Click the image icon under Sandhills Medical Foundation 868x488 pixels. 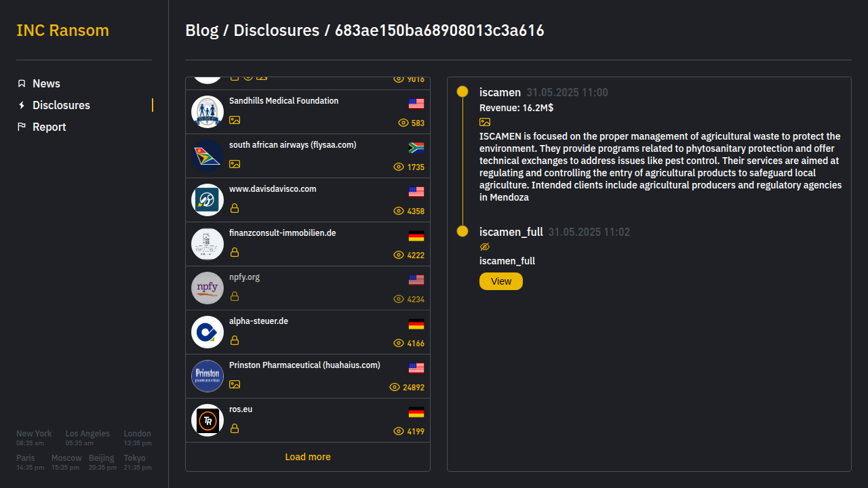(x=235, y=120)
